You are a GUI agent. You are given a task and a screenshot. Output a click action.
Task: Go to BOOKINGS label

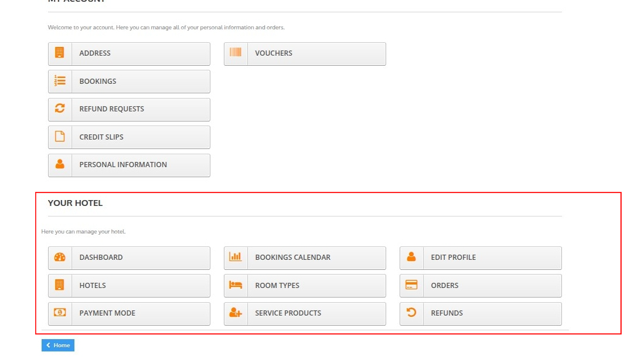coord(98,82)
